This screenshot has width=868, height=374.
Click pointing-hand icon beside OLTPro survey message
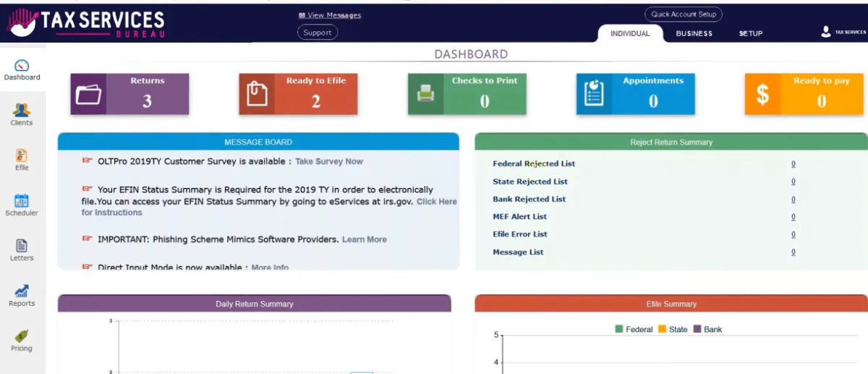[x=88, y=161]
